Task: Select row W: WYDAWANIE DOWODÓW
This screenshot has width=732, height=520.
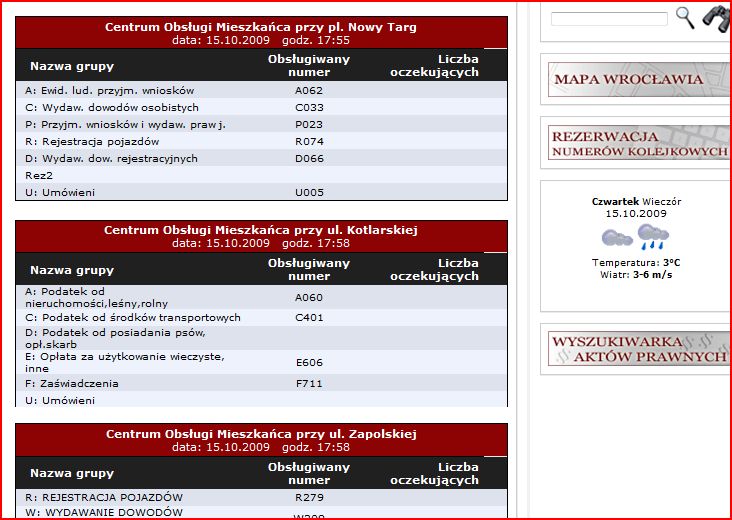Action: pos(261,512)
